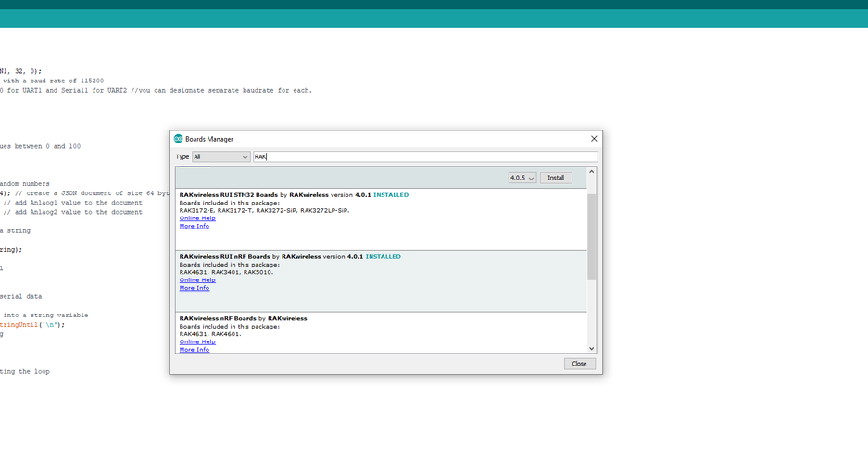Viewport: 868px width, 459px height.
Task: Focus the search field containing RAK
Action: click(x=426, y=157)
